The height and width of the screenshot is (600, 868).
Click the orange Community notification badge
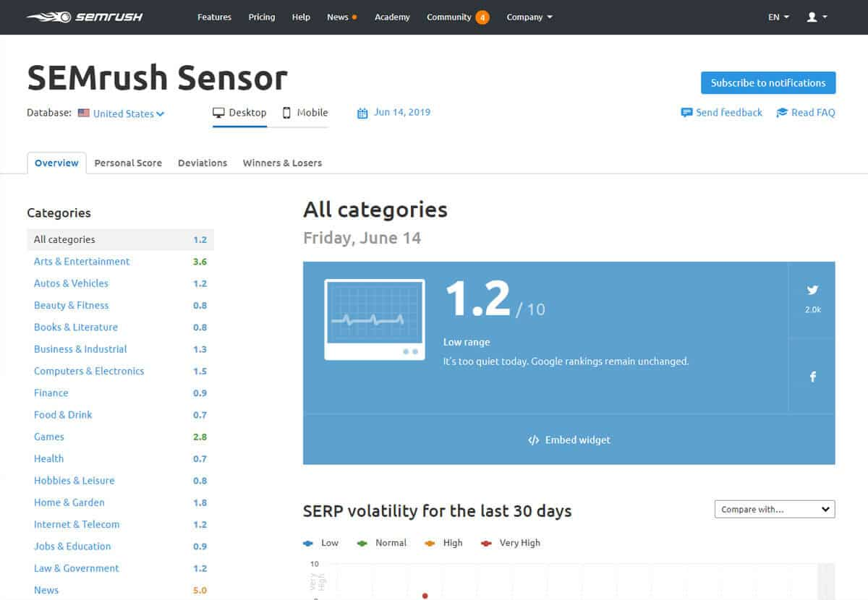tap(482, 17)
